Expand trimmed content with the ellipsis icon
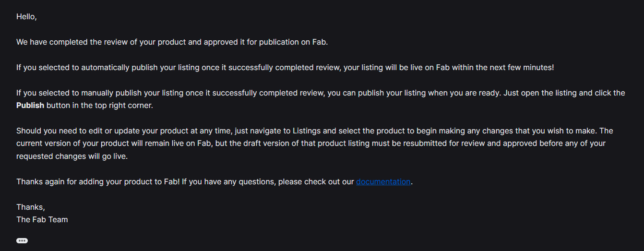The width and height of the screenshot is (644, 251). click(22, 240)
